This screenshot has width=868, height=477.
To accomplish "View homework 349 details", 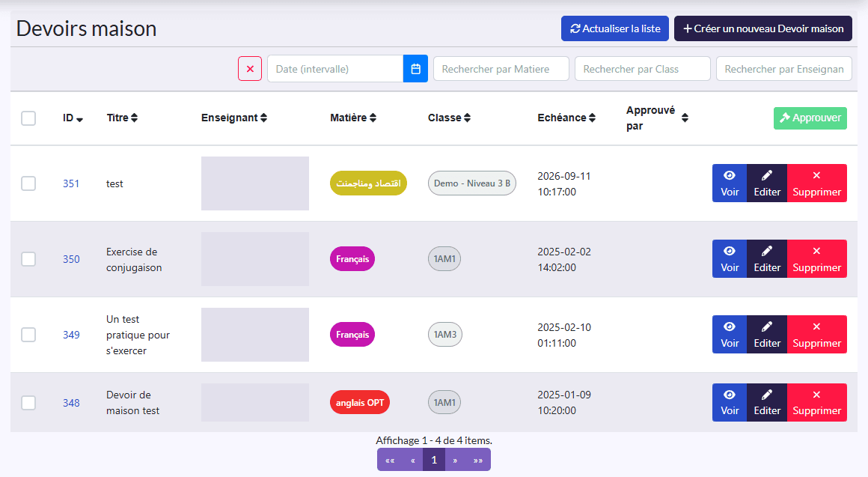I will tap(729, 334).
